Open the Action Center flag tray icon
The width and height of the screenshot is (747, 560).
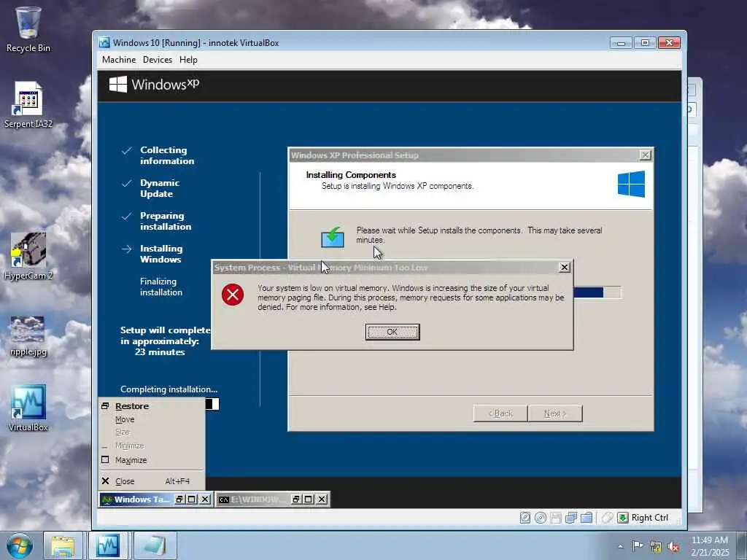pyautogui.click(x=638, y=546)
